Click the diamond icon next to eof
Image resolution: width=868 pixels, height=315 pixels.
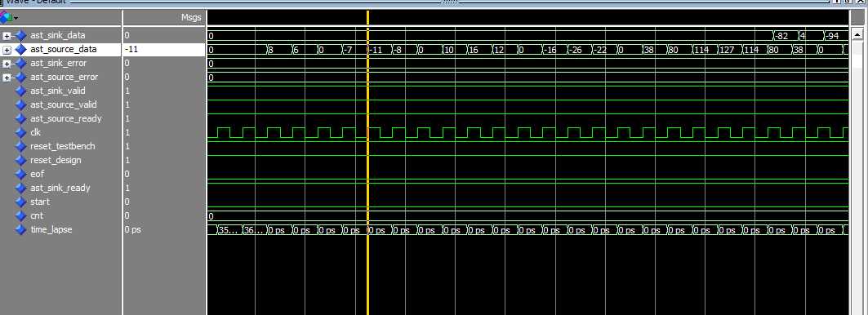(x=21, y=174)
